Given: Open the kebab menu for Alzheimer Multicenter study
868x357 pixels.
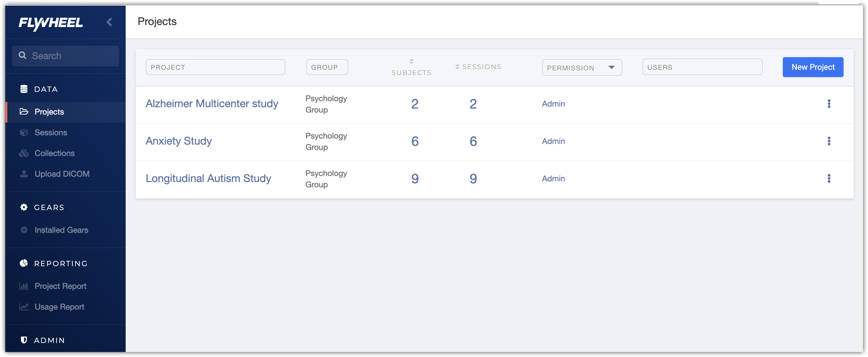Looking at the screenshot, I should [829, 104].
